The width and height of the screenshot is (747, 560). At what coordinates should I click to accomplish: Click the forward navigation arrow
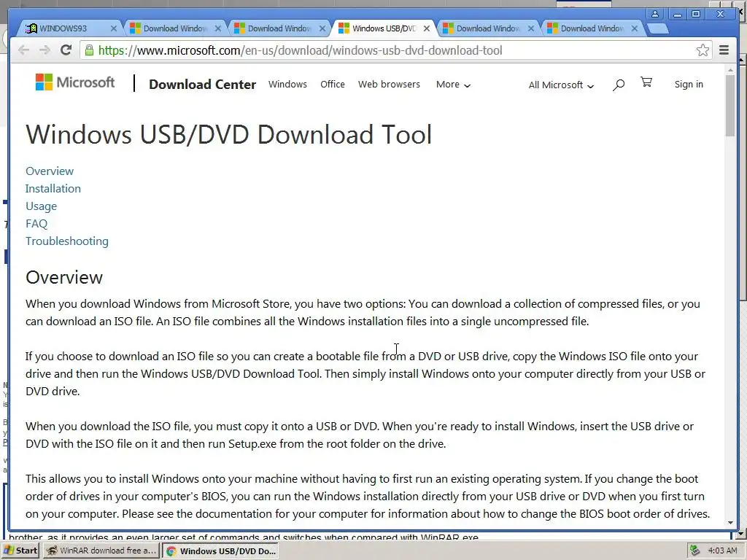point(44,50)
